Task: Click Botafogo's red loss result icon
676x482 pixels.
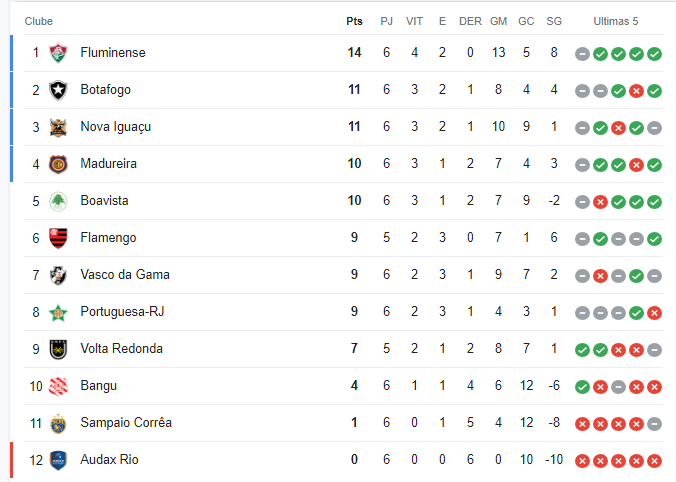Action: [636, 91]
